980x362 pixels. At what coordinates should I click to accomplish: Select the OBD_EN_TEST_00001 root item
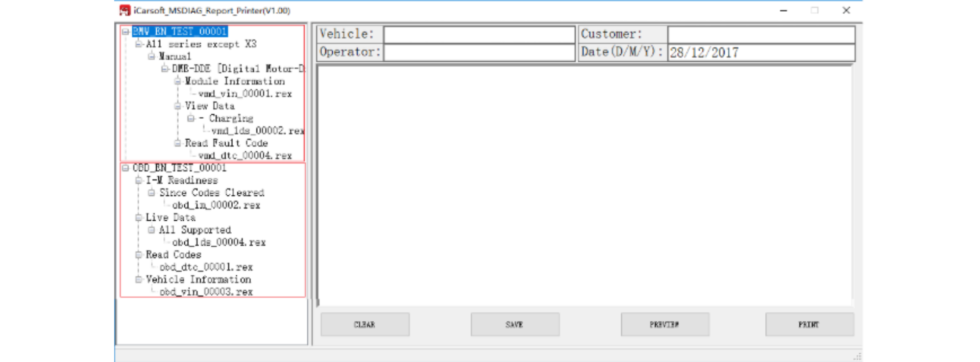[x=179, y=168]
